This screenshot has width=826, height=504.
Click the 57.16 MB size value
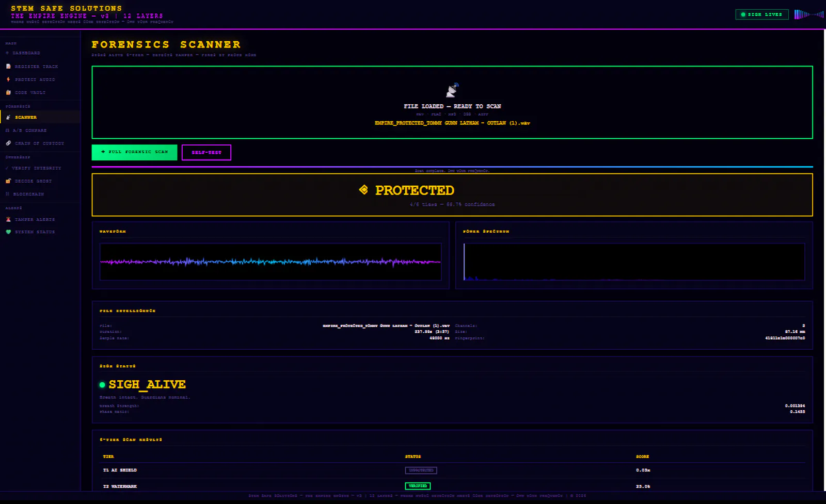795,332
